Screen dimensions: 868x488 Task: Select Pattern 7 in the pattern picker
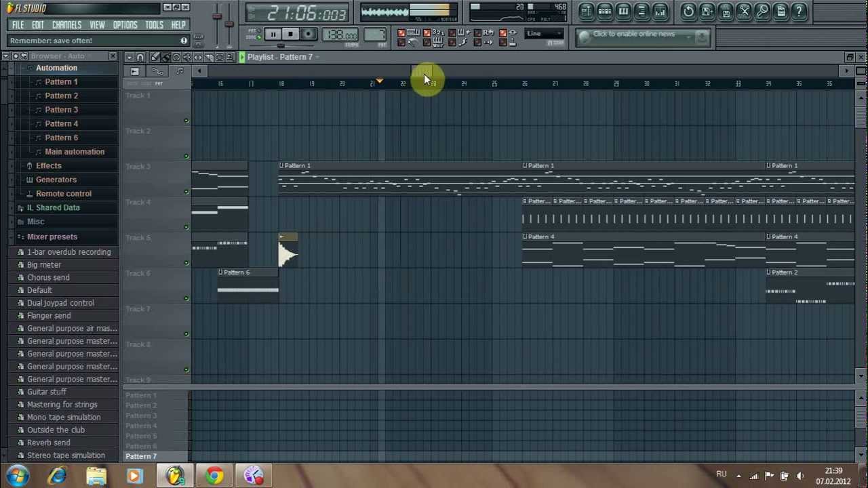click(141, 456)
